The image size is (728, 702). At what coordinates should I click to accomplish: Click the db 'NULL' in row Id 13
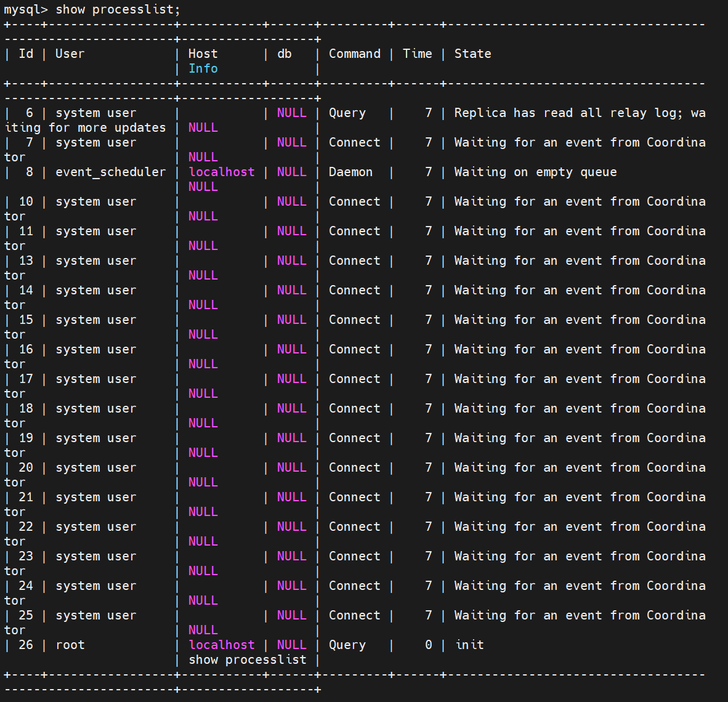[x=291, y=261]
